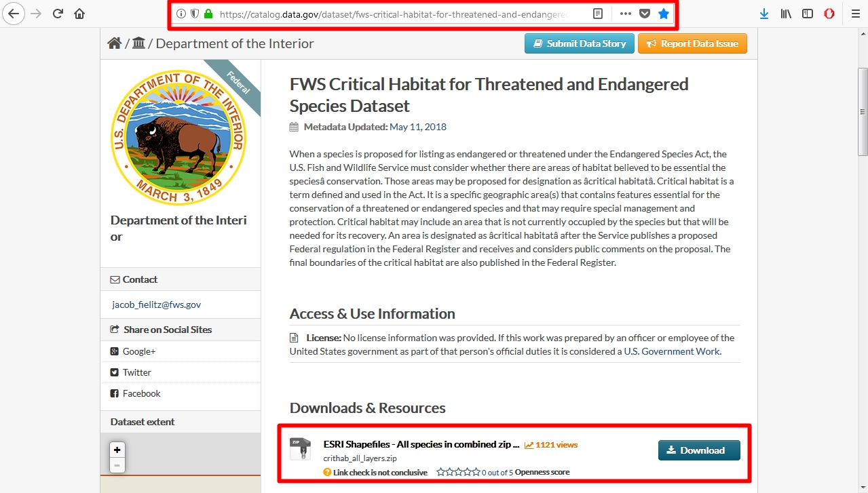Go to data.gov home breadcrumb icon
This screenshot has width=868, height=493.
tap(115, 43)
